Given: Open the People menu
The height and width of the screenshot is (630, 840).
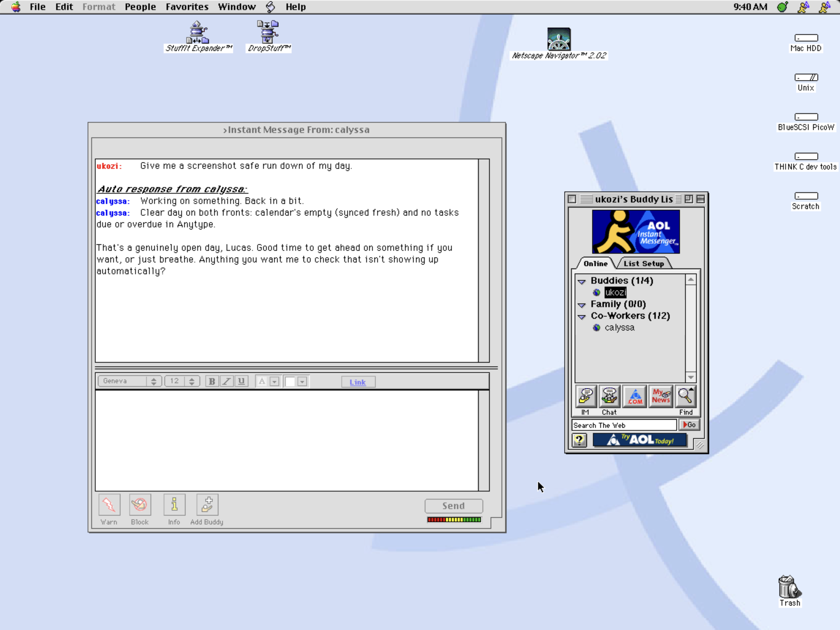Looking at the screenshot, I should 141,7.
